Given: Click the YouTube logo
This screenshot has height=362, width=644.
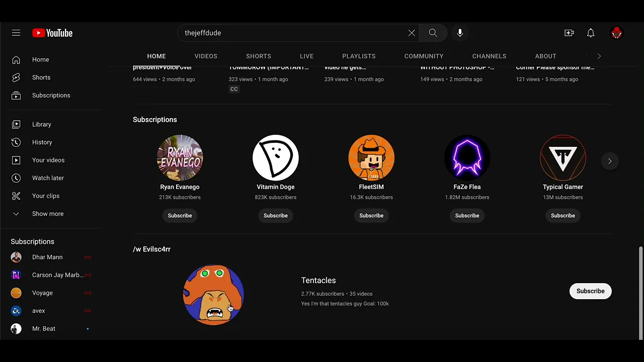Looking at the screenshot, I should [x=52, y=33].
